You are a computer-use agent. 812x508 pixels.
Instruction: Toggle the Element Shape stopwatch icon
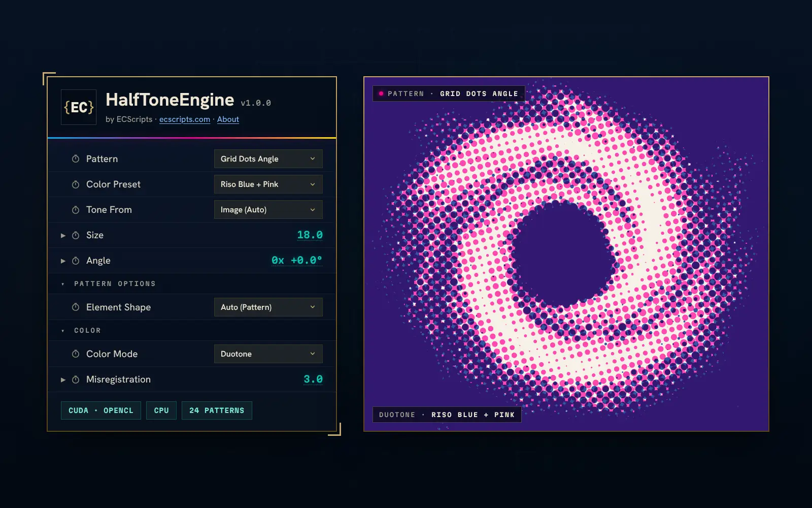76,307
